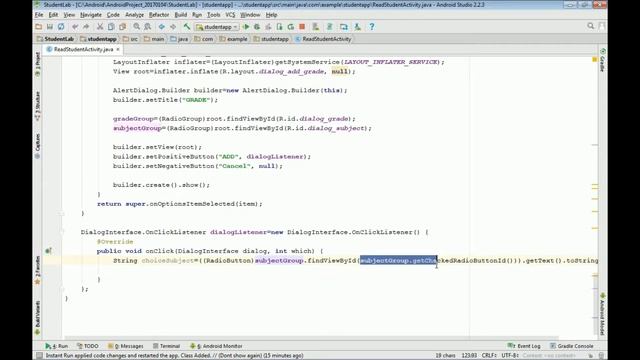640x360 pixels.
Task: Open the TODO tool window button
Action: 87,346
